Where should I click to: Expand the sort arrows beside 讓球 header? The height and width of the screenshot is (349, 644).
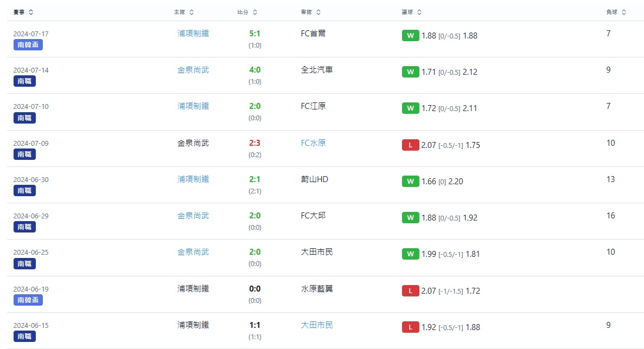(420, 11)
